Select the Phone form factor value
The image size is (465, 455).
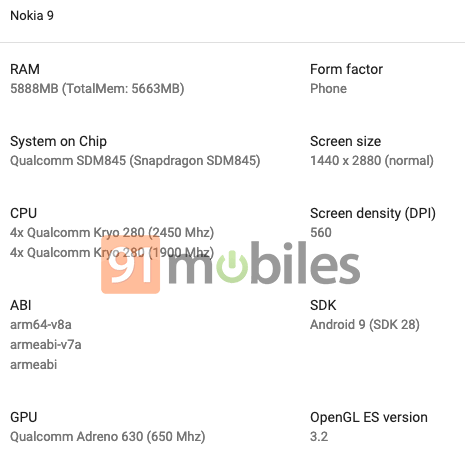(x=328, y=89)
